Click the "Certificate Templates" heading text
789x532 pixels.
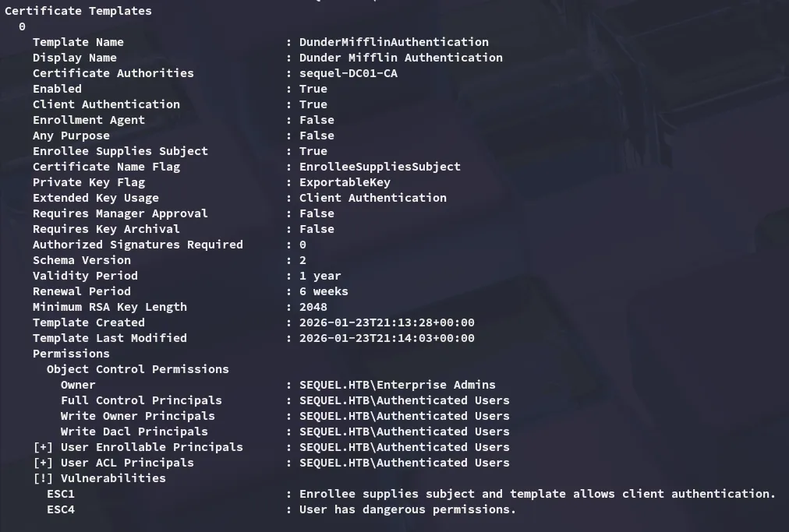tap(78, 11)
